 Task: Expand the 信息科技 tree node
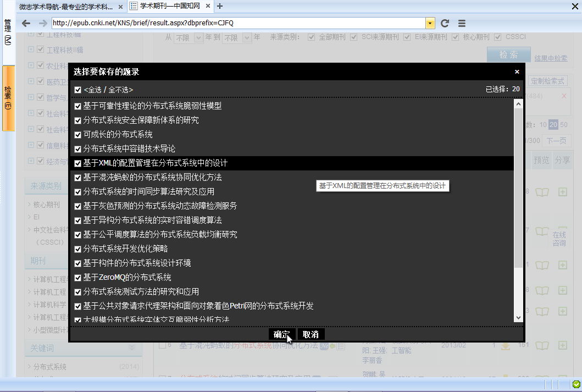31,145
